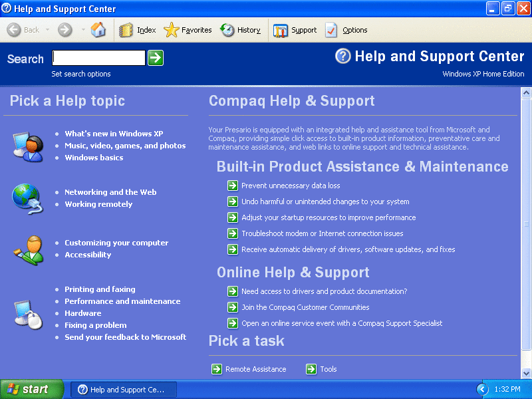The height and width of the screenshot is (399, 532).
Task: Open Performance and maintenance topic
Action: pos(122,301)
